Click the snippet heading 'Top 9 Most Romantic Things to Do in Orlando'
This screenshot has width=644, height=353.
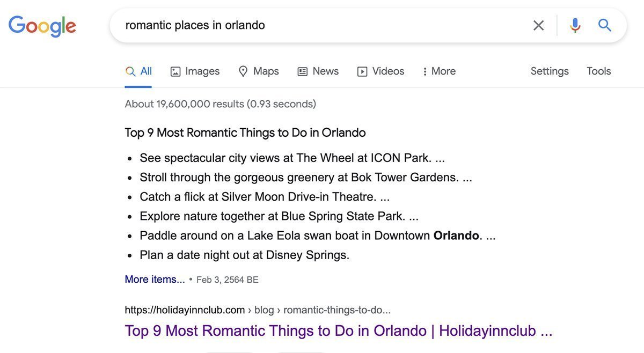245,133
